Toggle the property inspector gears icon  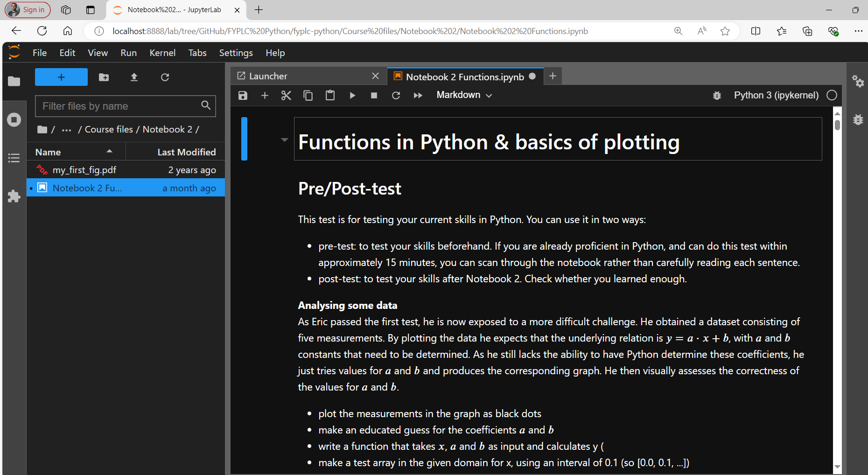coord(858,81)
